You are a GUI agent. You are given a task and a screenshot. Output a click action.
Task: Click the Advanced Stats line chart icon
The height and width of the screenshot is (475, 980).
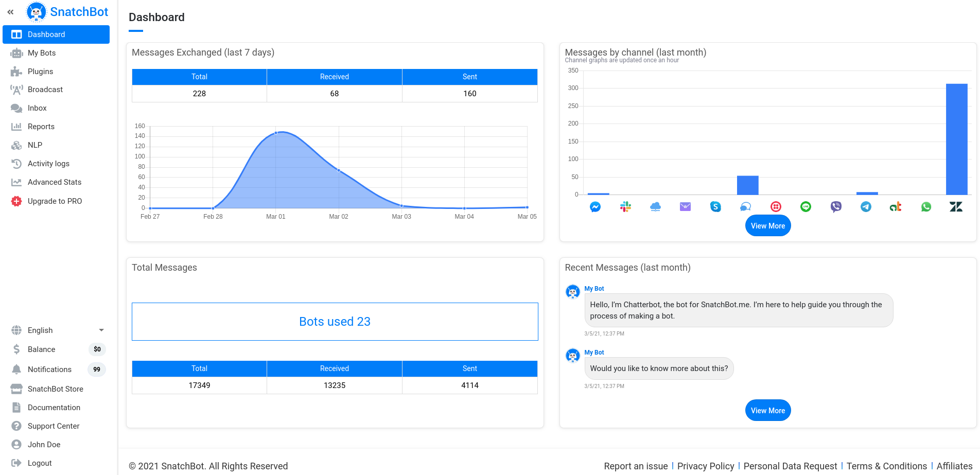coord(16,182)
